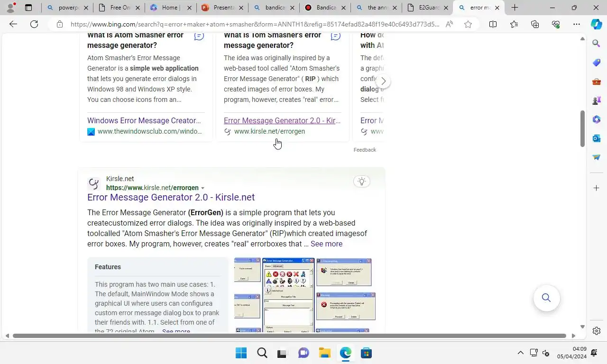Open main Error Message Generator 2.0 - Kirsle.net result

click(171, 197)
